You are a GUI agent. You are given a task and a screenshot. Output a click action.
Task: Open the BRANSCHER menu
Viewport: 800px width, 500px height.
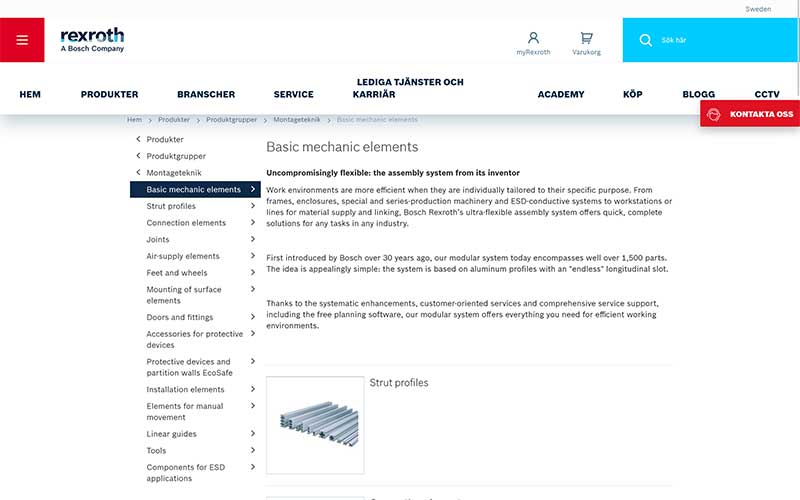pyautogui.click(x=206, y=94)
